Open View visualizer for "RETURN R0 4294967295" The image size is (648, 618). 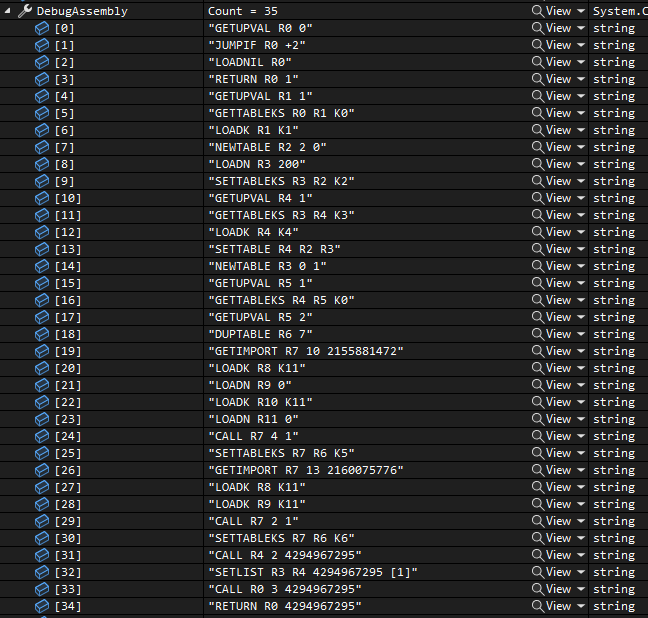pyautogui.click(x=551, y=606)
